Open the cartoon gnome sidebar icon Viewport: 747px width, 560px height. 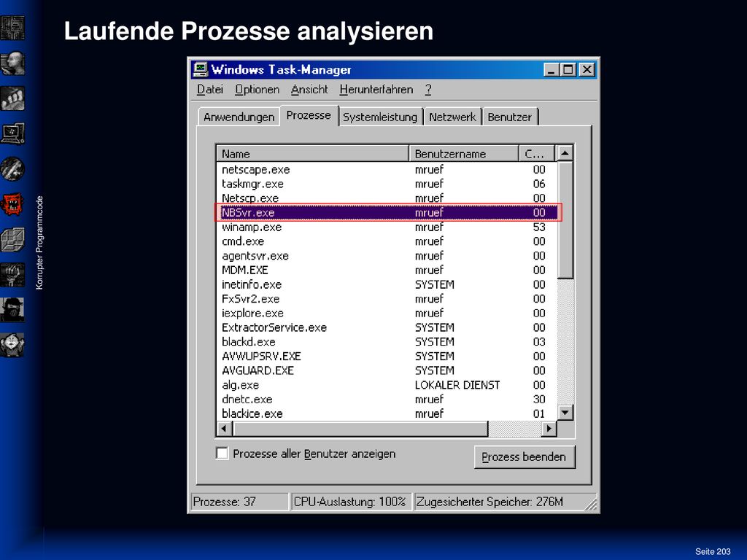pos(12,345)
